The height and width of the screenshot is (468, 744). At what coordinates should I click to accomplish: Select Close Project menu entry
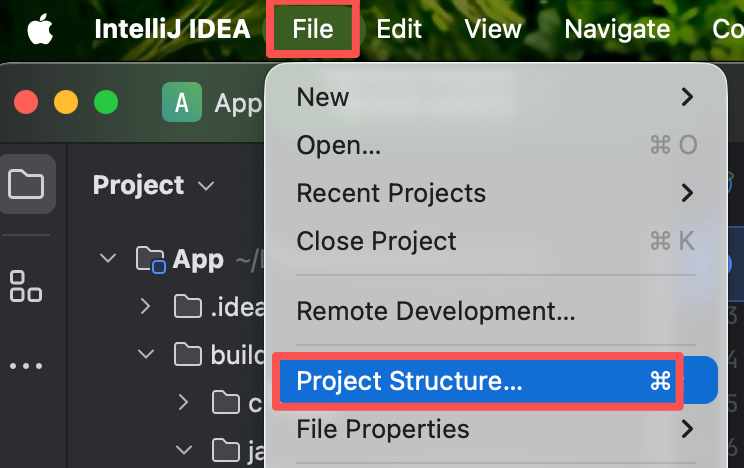point(376,241)
